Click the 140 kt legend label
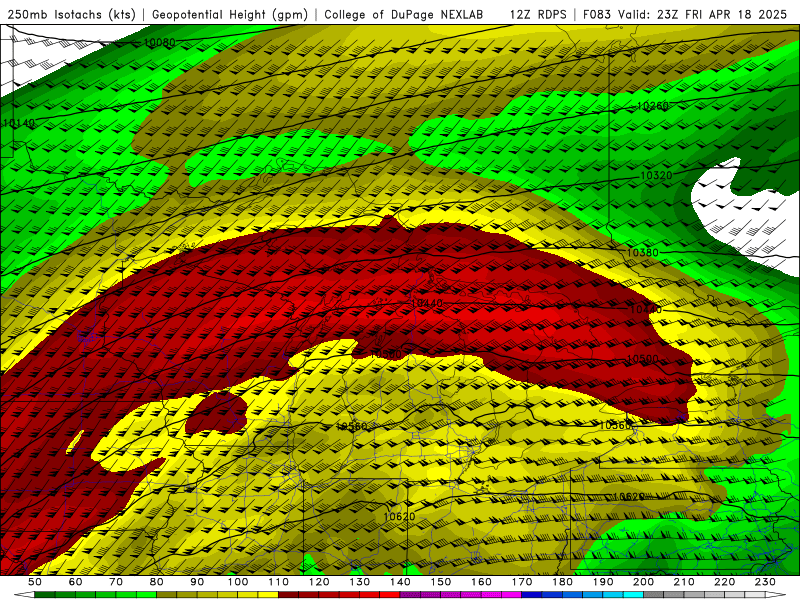 pos(400,582)
